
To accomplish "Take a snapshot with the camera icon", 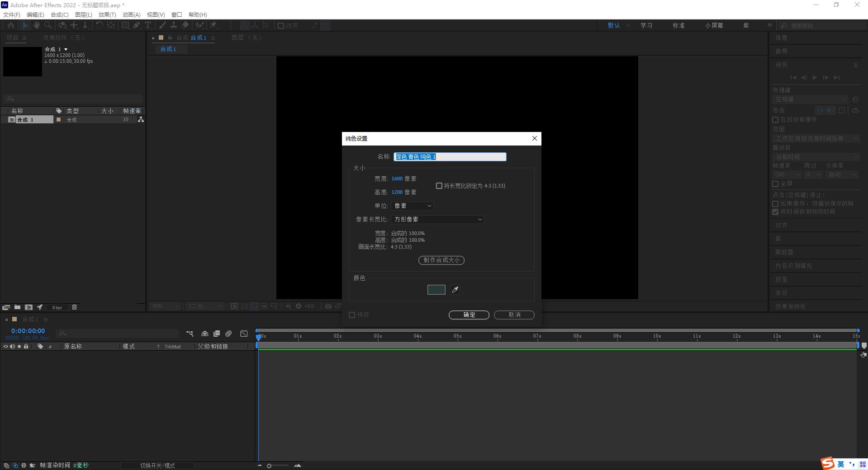I will pos(328,306).
